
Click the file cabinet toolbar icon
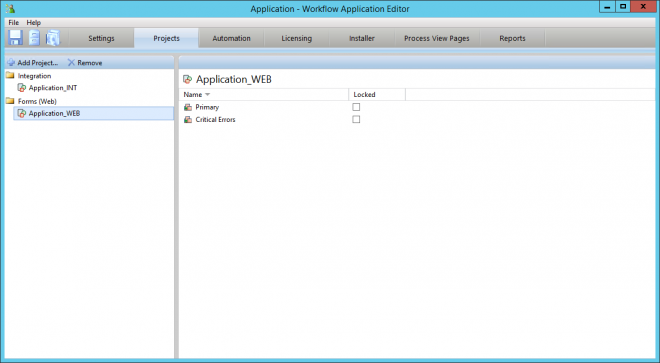click(34, 37)
